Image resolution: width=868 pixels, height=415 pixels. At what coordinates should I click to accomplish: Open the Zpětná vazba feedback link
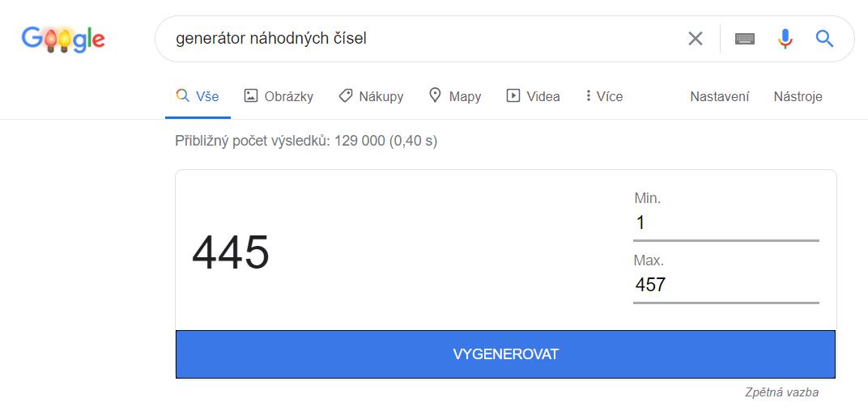(x=781, y=392)
